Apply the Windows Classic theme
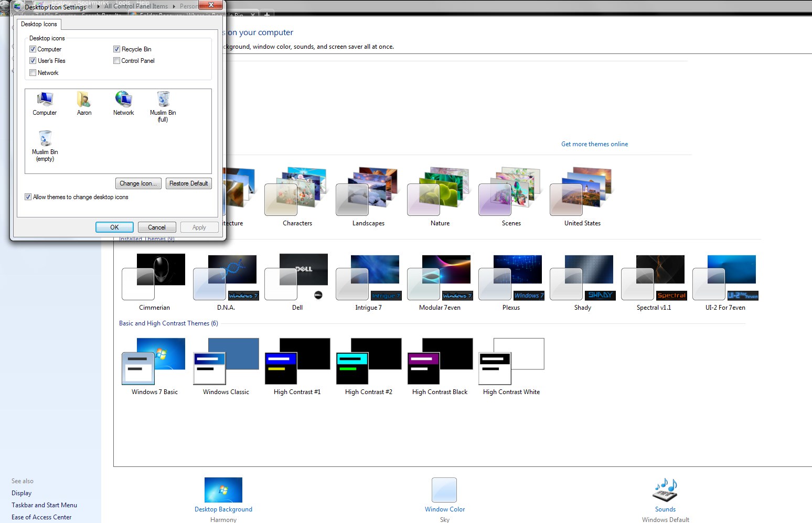 [x=226, y=367]
